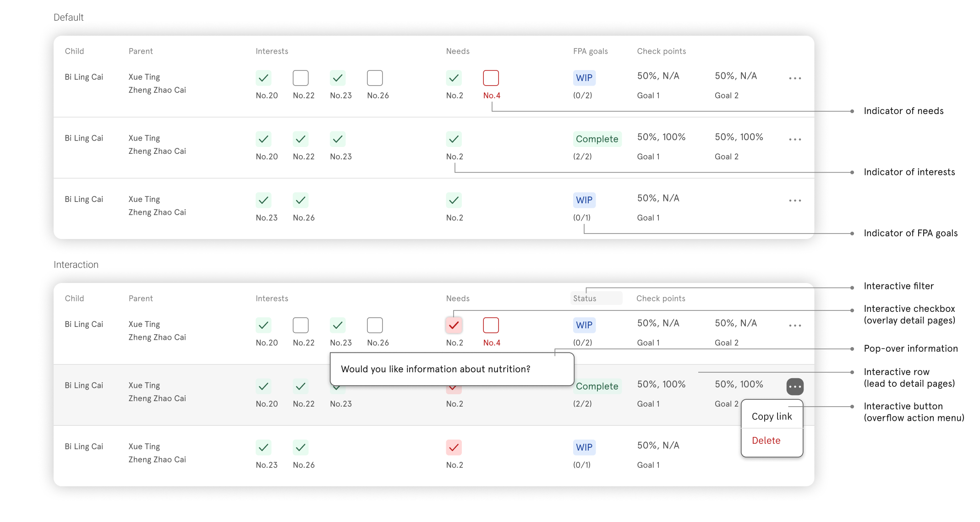Toggle red No.2 checkbox in last Interaction row
This screenshot has width=980, height=522.
(454, 447)
